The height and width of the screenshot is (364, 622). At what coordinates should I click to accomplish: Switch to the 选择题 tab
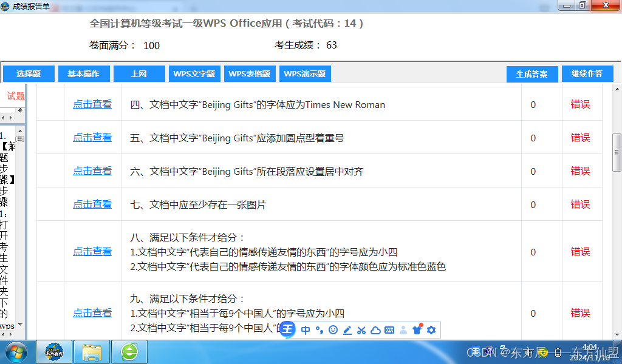point(29,73)
